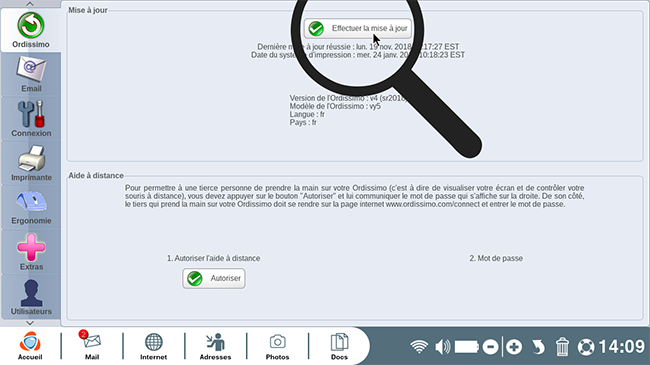Zoom out with minus magnifier icon
Screen dimensions: 650x365
(x=490, y=347)
